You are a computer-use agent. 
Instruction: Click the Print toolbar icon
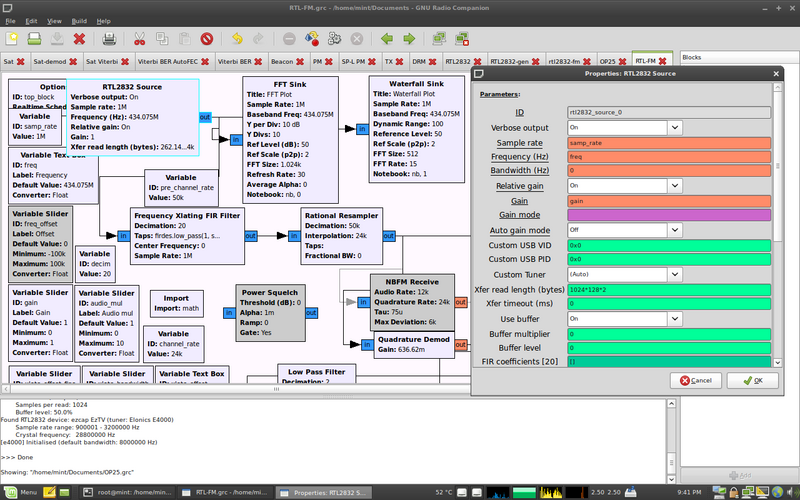click(x=110, y=39)
